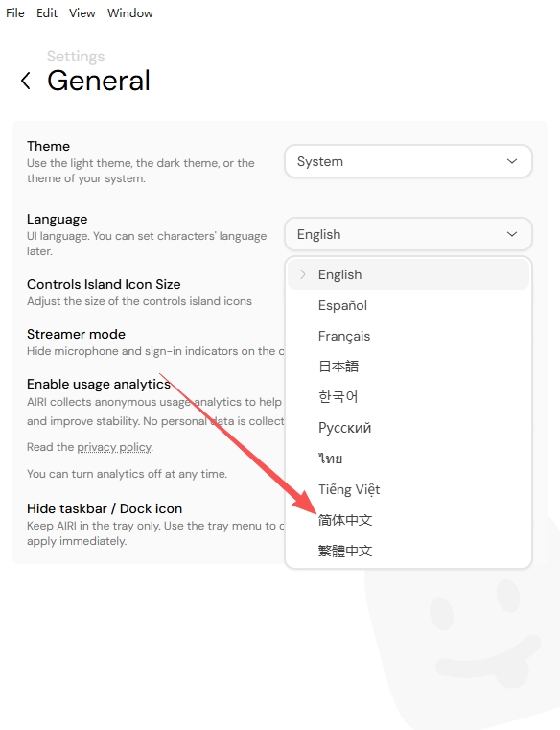Click the Streamer mode label
The height and width of the screenshot is (730, 560).
(76, 334)
